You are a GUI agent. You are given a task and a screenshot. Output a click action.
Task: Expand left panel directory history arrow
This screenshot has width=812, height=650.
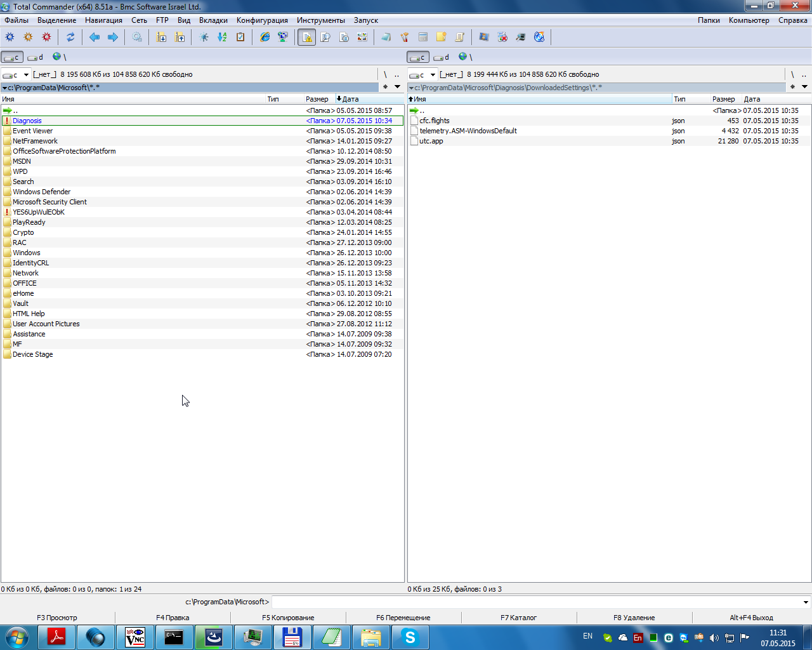(x=398, y=87)
